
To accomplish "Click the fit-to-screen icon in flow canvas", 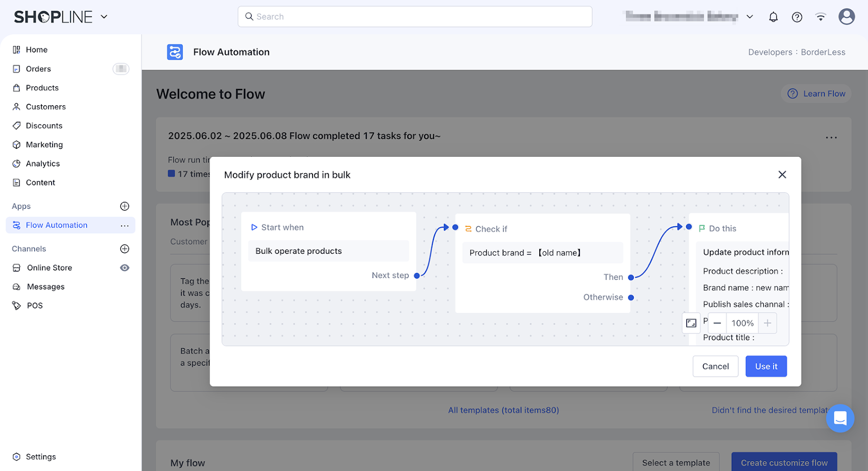I will point(691,323).
